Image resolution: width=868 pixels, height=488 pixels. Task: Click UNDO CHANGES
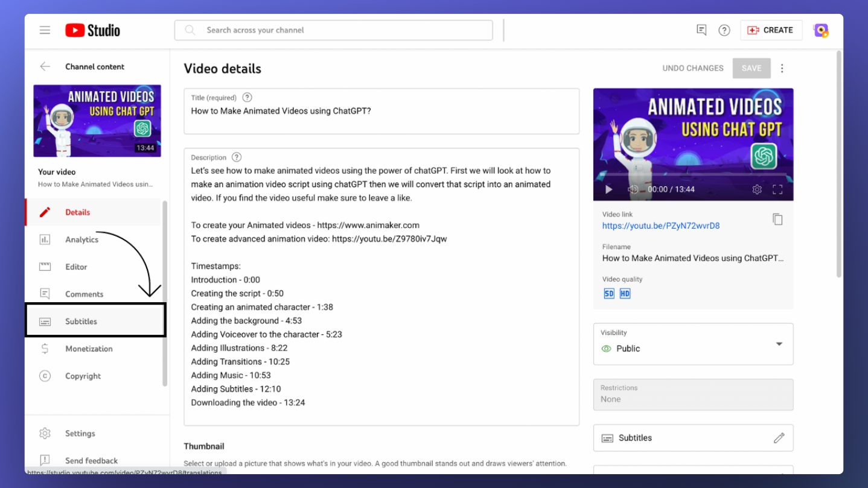[x=692, y=68]
